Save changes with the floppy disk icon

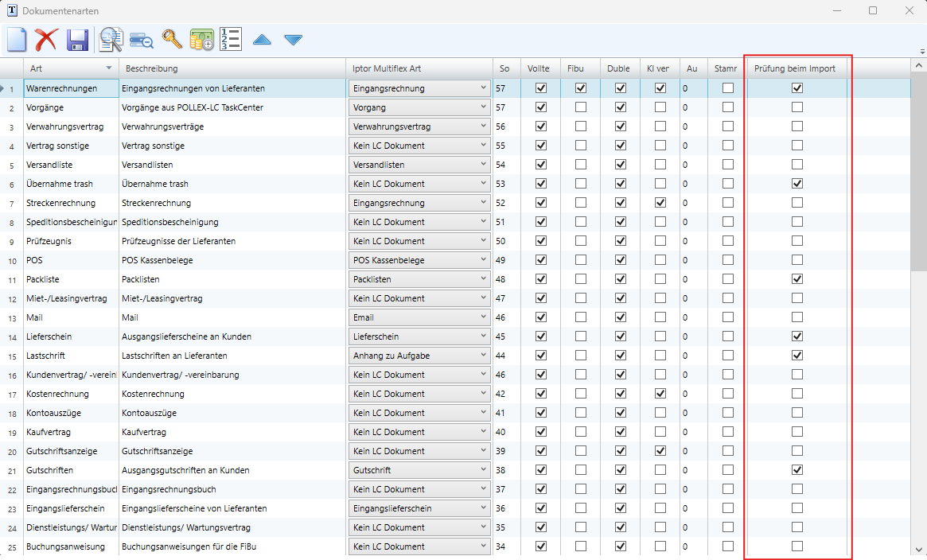click(x=77, y=40)
